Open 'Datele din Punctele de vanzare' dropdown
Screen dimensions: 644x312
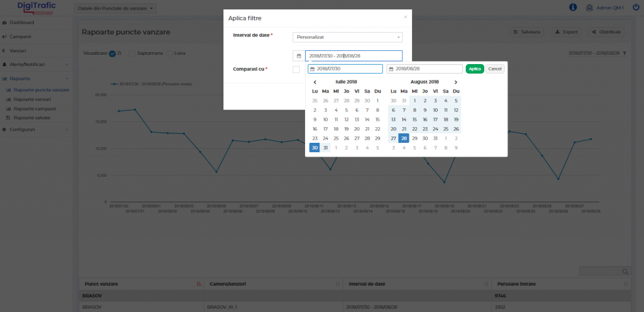(x=116, y=8)
